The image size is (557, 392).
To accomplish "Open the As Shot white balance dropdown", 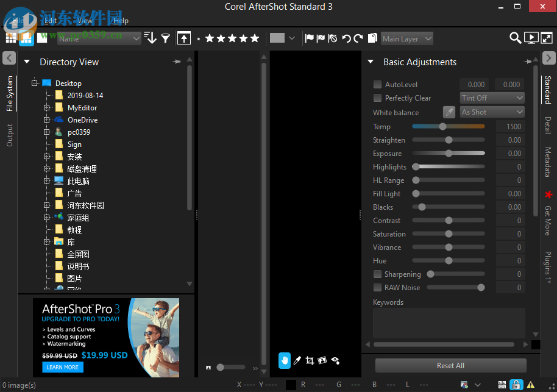I will coord(492,112).
